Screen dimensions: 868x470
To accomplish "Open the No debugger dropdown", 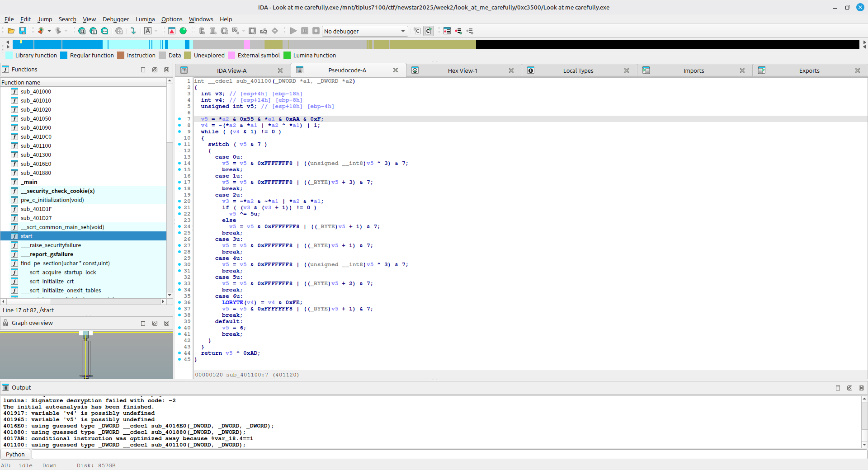I will (x=403, y=31).
